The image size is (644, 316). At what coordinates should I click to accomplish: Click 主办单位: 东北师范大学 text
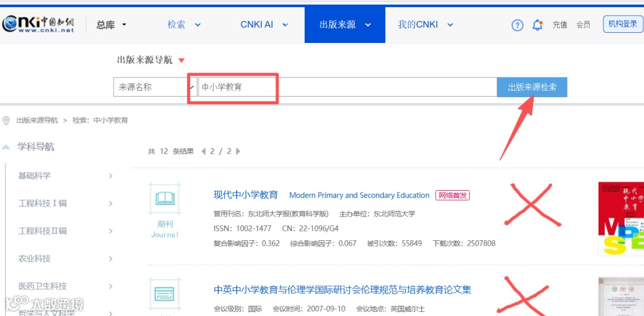377,213
